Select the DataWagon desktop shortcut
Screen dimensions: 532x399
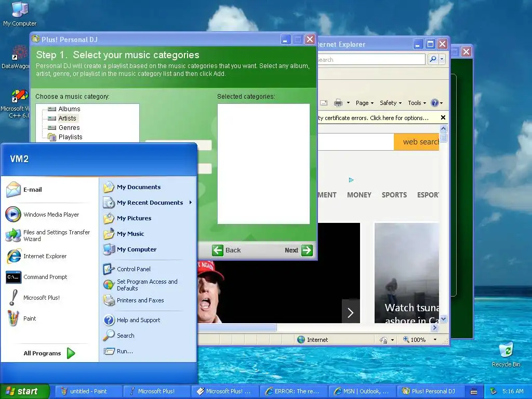pos(16,58)
